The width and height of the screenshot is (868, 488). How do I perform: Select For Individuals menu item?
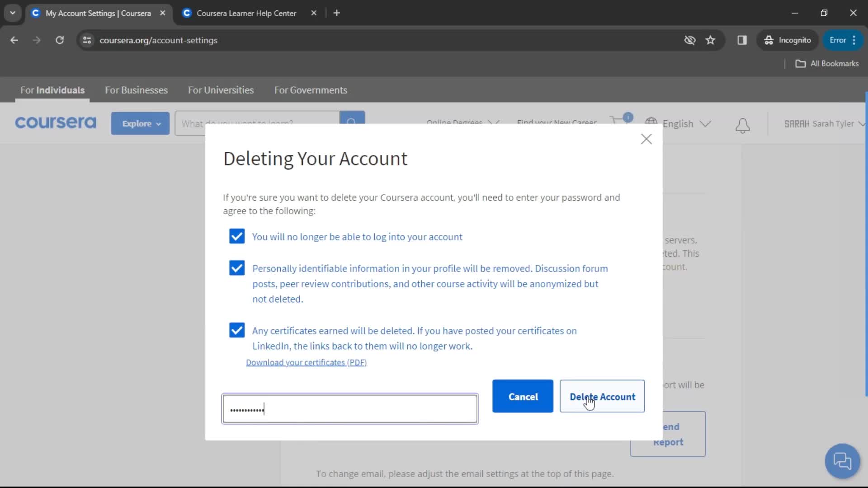pyautogui.click(x=52, y=90)
